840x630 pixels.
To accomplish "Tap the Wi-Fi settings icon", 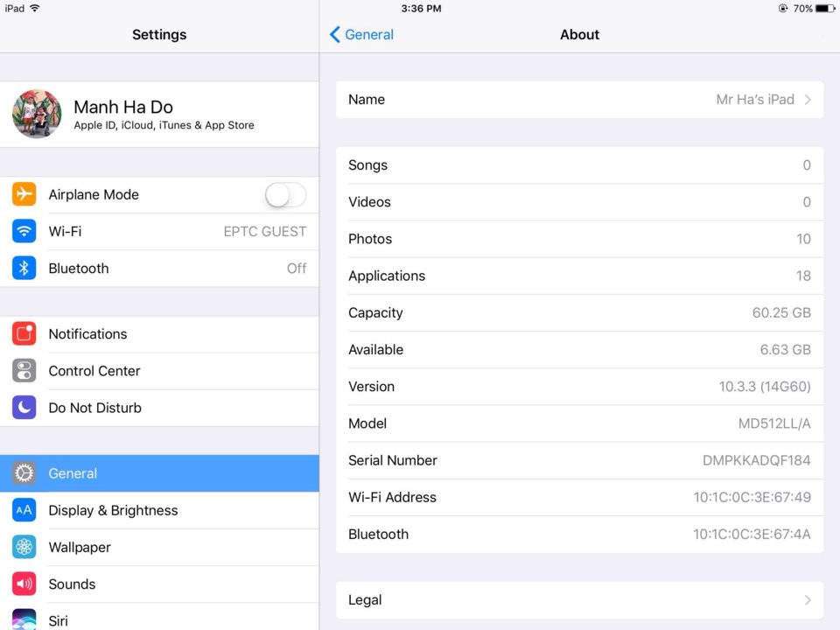I will point(24,231).
